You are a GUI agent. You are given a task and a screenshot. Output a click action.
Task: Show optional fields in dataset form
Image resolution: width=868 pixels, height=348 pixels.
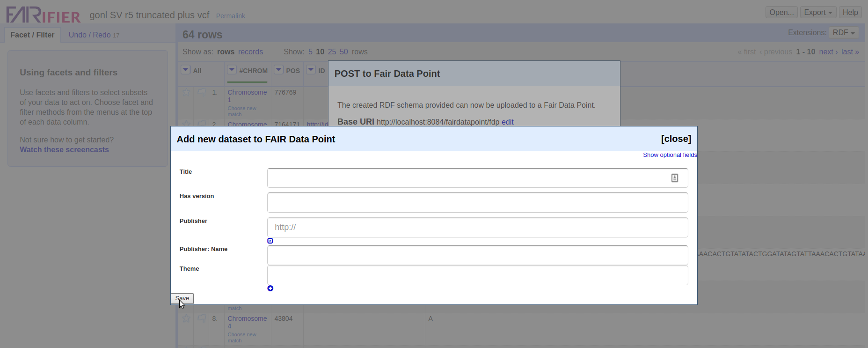point(670,155)
